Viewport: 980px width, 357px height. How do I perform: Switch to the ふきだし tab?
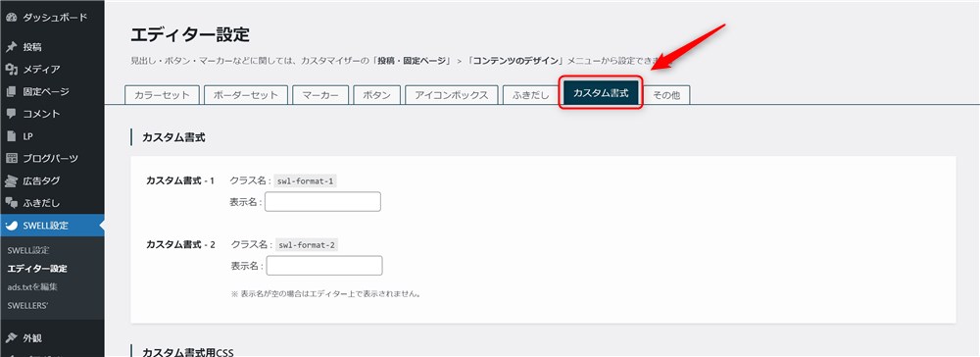[x=530, y=95]
